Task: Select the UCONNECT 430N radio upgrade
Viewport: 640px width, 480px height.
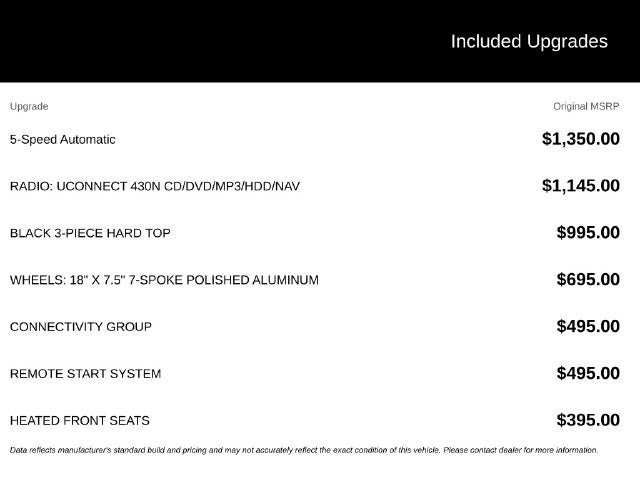Action: coord(155,186)
